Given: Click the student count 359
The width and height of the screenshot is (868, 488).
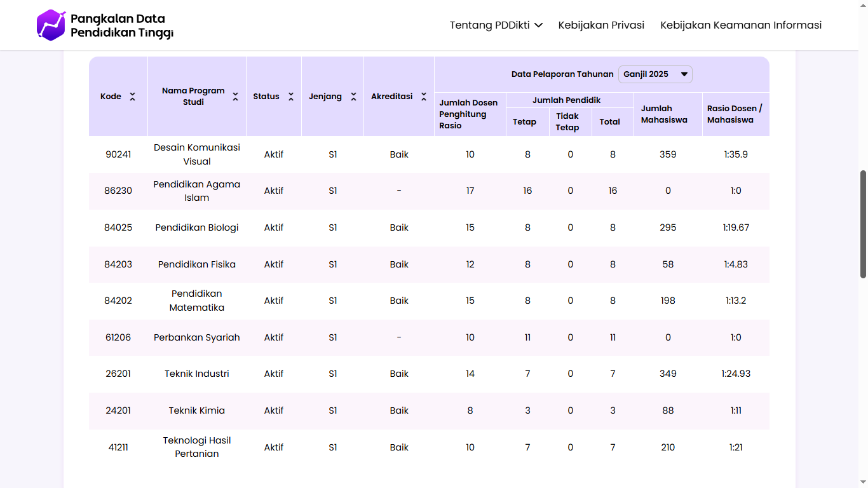Looking at the screenshot, I should pyautogui.click(x=668, y=154).
